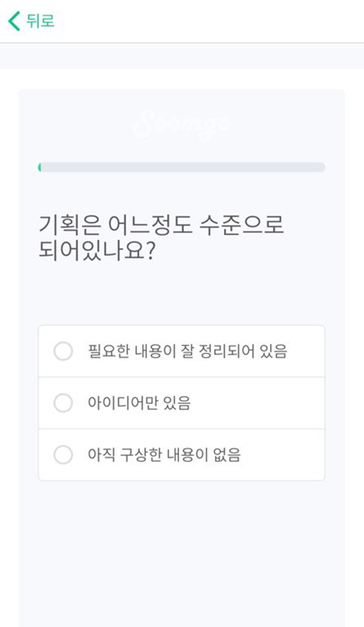364x627 pixels.
Task: Click the 뒤로 back text link
Action: 41,21
